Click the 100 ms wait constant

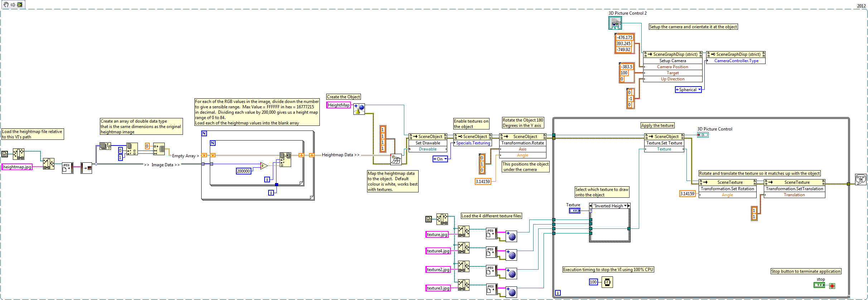593,282
